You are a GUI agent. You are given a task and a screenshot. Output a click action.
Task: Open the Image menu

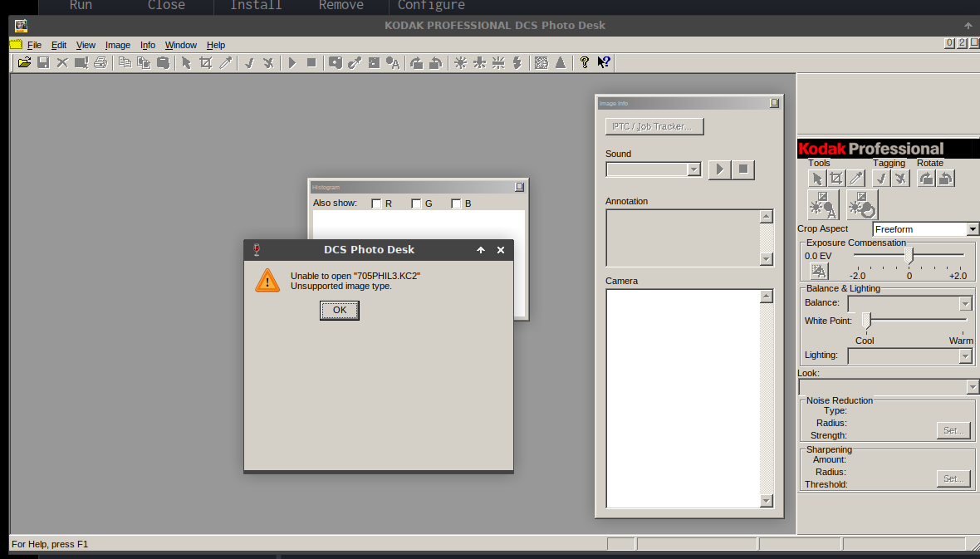[117, 45]
